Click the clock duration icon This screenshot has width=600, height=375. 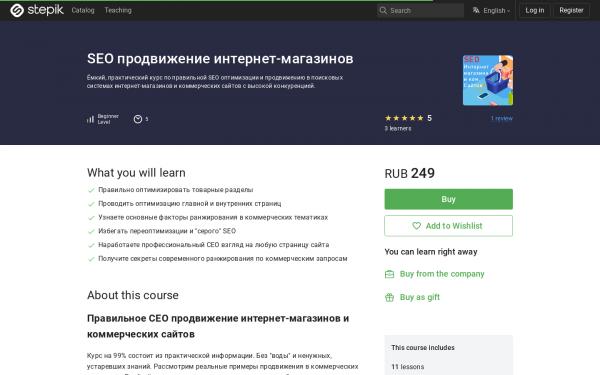pos(138,119)
